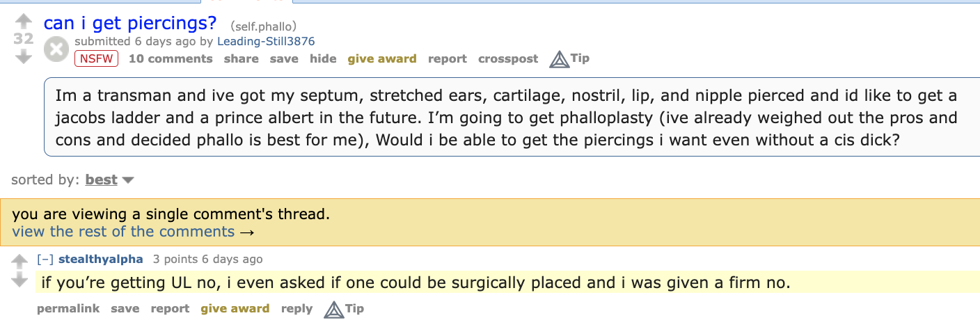Crosspost this submission
This screenshot has width=980, height=327.
coord(508,59)
